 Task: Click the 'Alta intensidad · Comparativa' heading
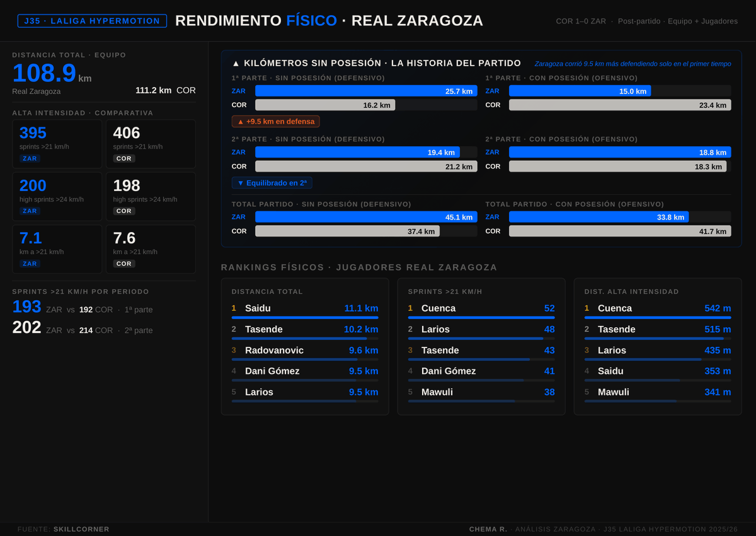click(83, 113)
